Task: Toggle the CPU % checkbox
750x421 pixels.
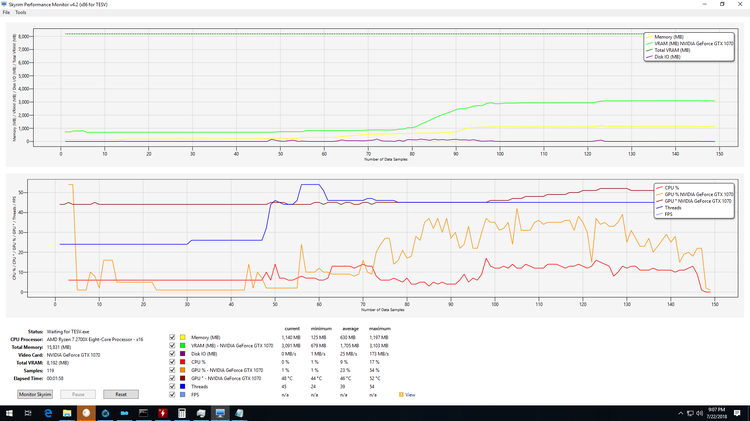Action: [x=172, y=362]
